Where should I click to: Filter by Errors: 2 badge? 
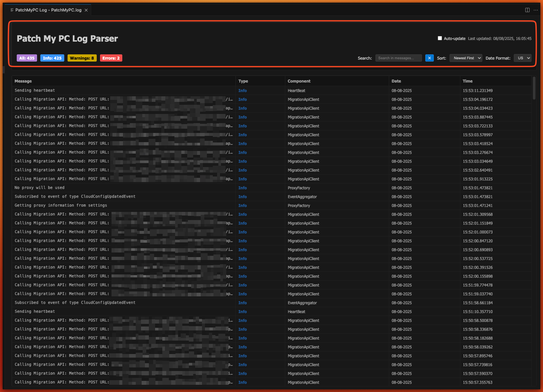tap(111, 58)
